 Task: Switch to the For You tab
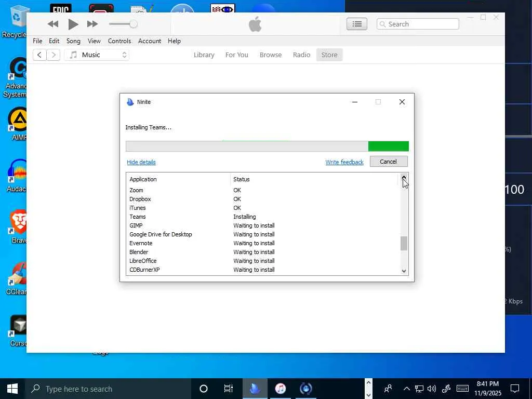pos(237,55)
